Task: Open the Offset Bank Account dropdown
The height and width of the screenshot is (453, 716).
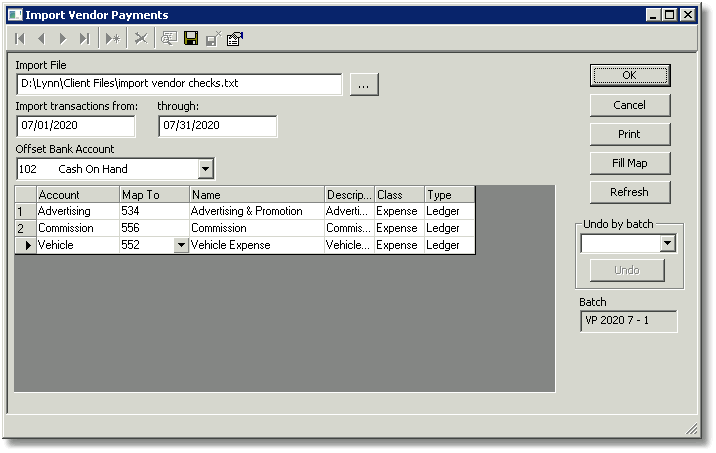Action: pyautogui.click(x=205, y=169)
